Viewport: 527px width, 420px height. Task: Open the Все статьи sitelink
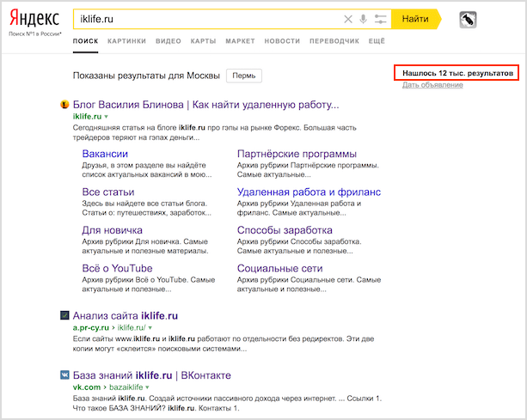[108, 192]
